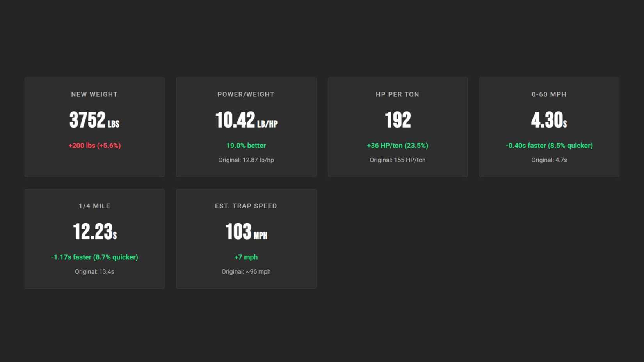
Task: Click the -1.17s faster (8.7% quicker) text
Action: [94, 257]
